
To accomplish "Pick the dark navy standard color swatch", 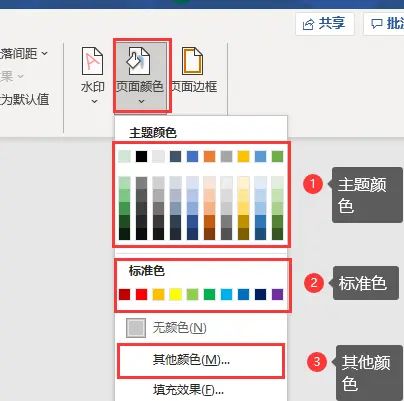I will [260, 294].
